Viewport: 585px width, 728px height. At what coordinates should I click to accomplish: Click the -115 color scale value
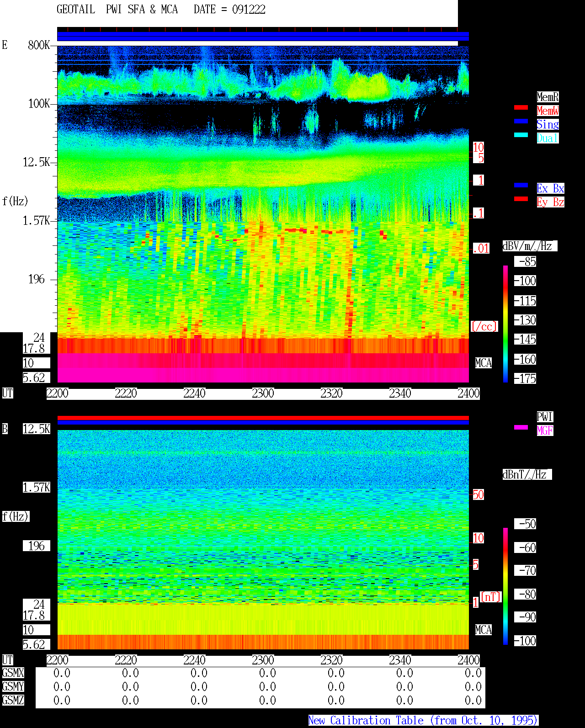point(525,301)
